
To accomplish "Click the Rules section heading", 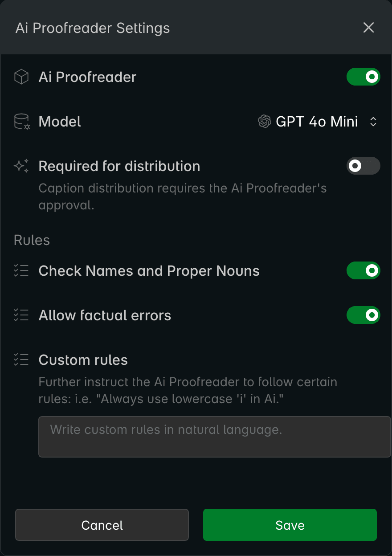I will [x=32, y=240].
